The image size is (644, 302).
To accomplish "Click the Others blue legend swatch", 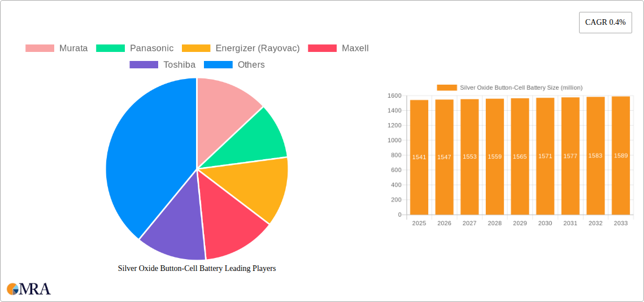I will (219, 65).
